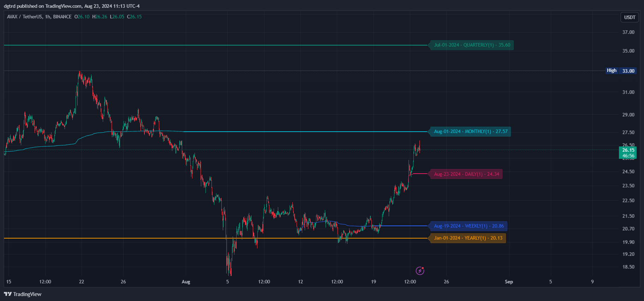Viewport: 644px width, 301px height.
Task: Click the close value C26.15
Action: tap(134, 17)
